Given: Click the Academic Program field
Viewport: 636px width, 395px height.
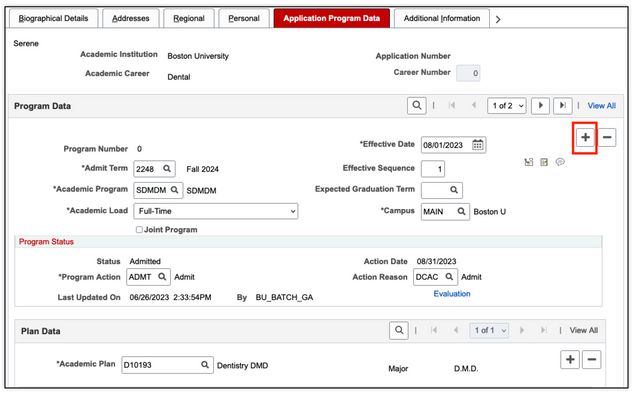Looking at the screenshot, I should pyautogui.click(x=158, y=190).
